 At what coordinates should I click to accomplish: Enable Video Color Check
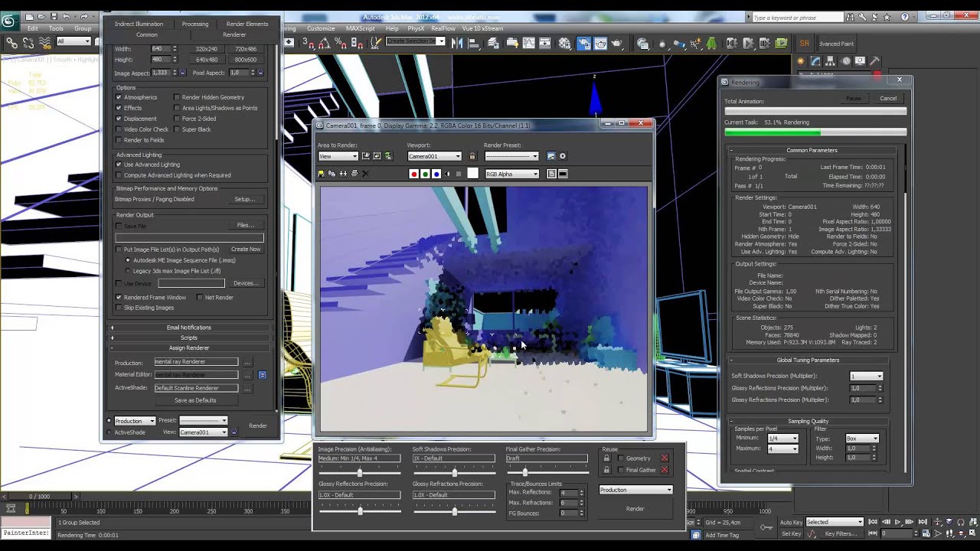click(x=119, y=129)
